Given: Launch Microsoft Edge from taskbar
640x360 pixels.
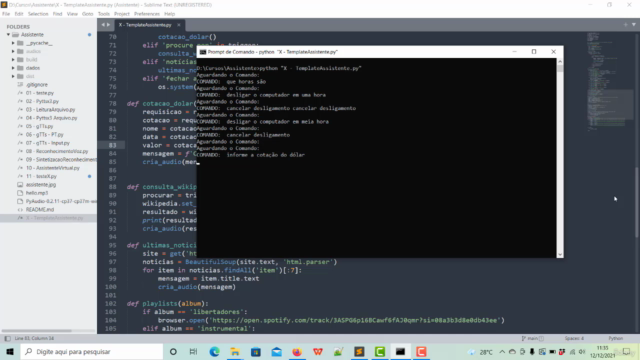Looking at the screenshot, I should (x=214, y=351).
